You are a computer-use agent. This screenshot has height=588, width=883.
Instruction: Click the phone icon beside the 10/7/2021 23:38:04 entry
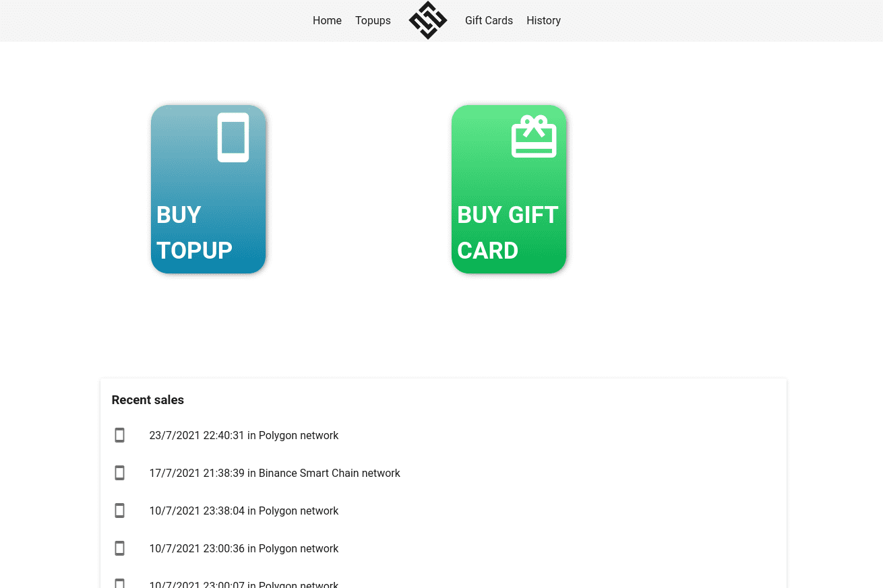tap(119, 511)
